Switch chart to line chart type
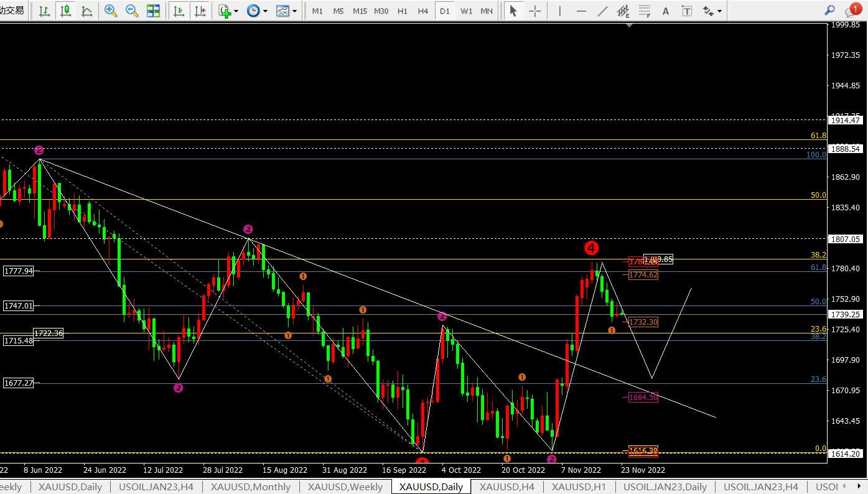Screen dimensions: 868x494 [x=86, y=11]
